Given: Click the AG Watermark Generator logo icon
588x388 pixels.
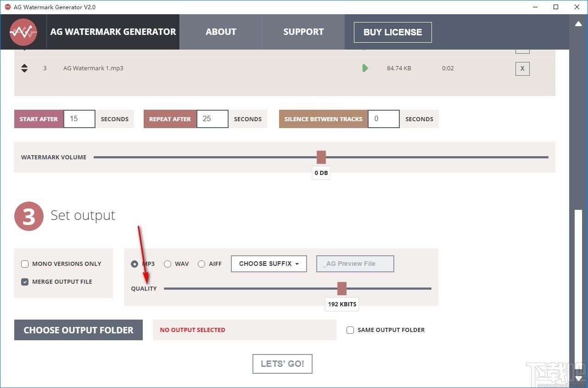Looking at the screenshot, I should (23, 32).
